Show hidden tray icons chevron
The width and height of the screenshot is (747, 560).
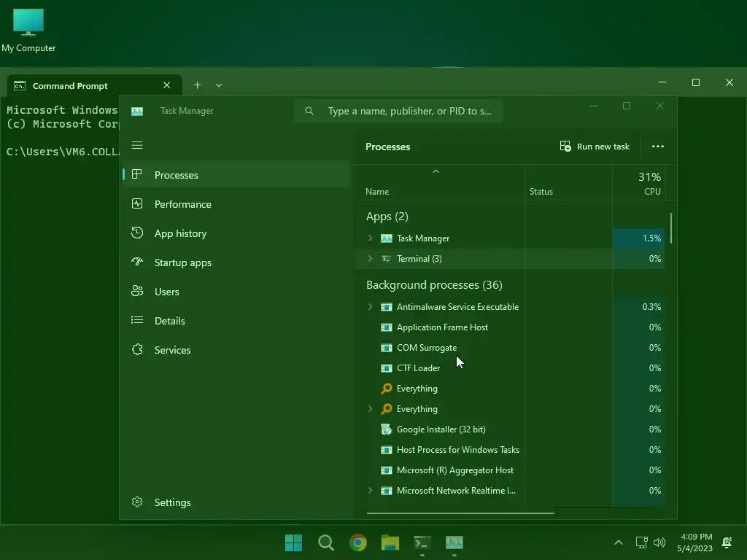pos(619,542)
